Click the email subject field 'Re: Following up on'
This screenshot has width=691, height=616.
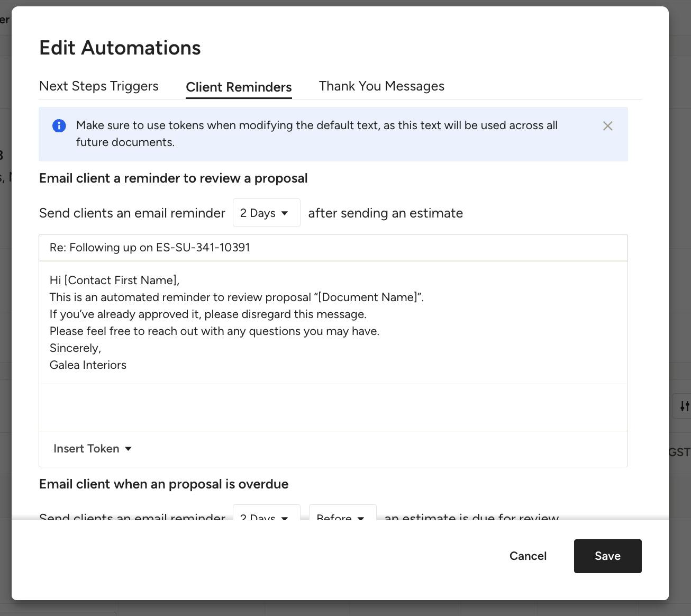tap(333, 248)
